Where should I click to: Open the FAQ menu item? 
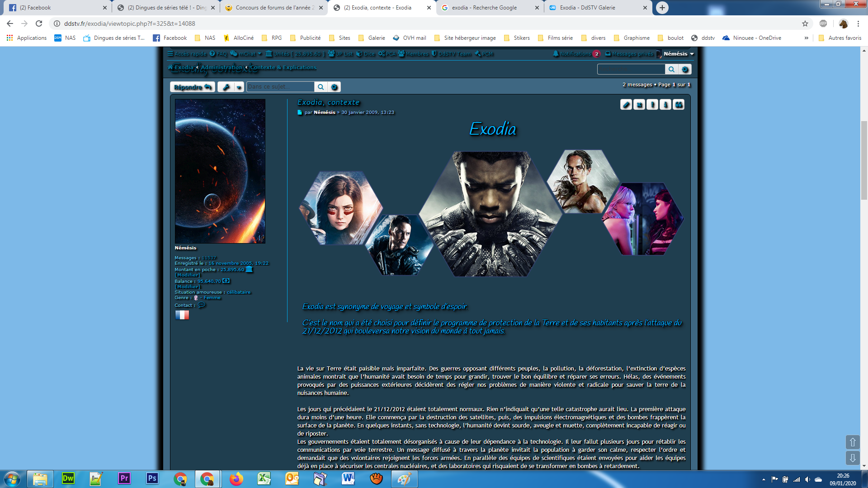[218, 54]
